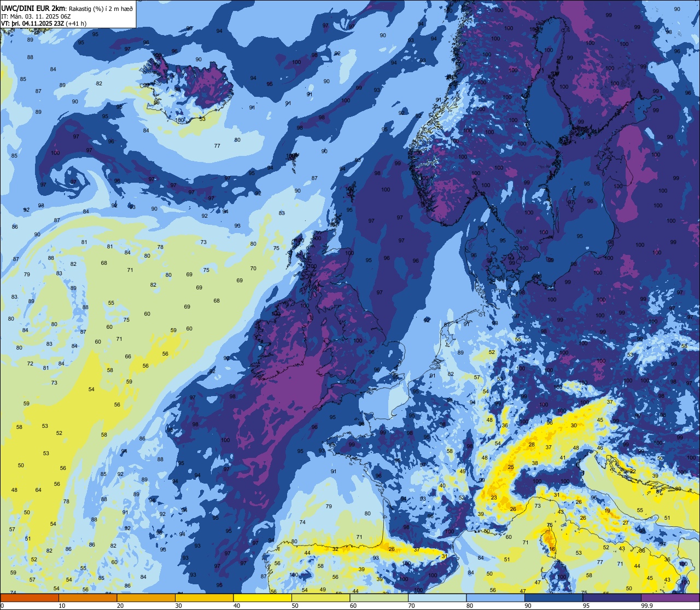This screenshot has height=610, width=700.
Task: Click the 20–30% legend color segment
Action: point(146,597)
